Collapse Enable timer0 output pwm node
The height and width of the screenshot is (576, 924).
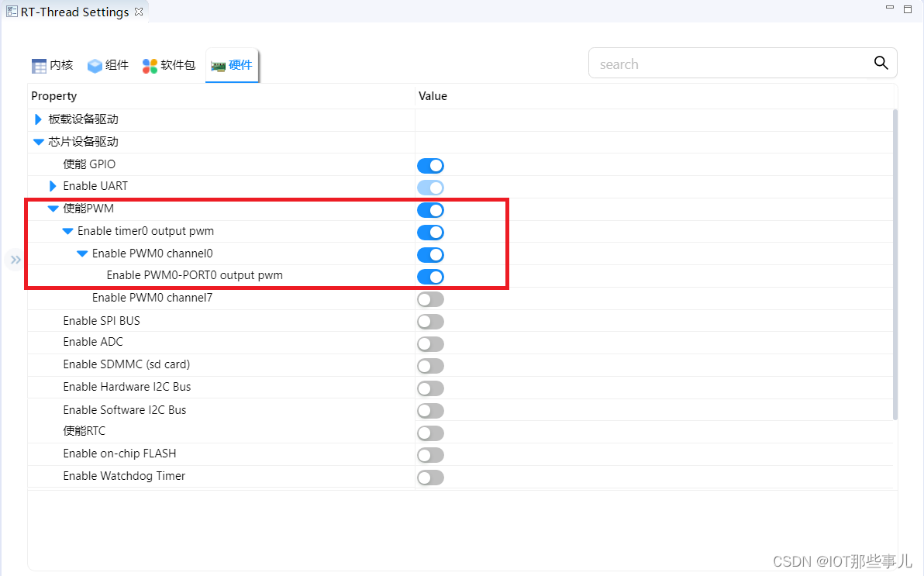(67, 231)
